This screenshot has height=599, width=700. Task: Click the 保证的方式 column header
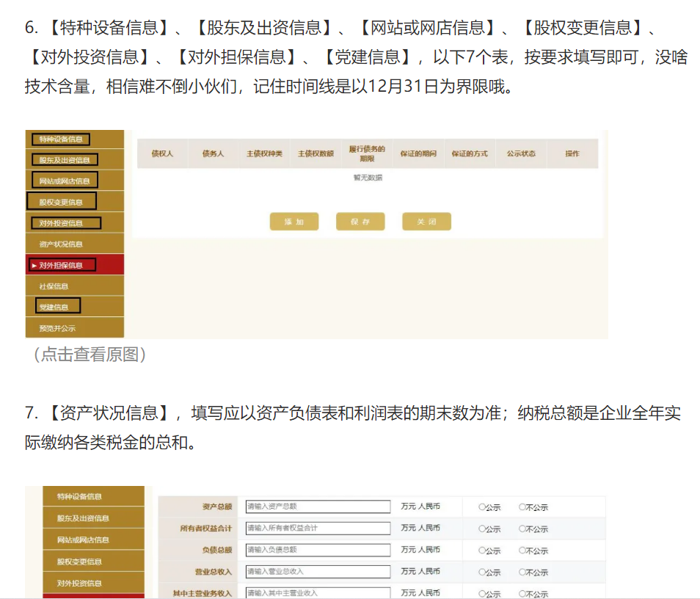pyautogui.click(x=470, y=153)
